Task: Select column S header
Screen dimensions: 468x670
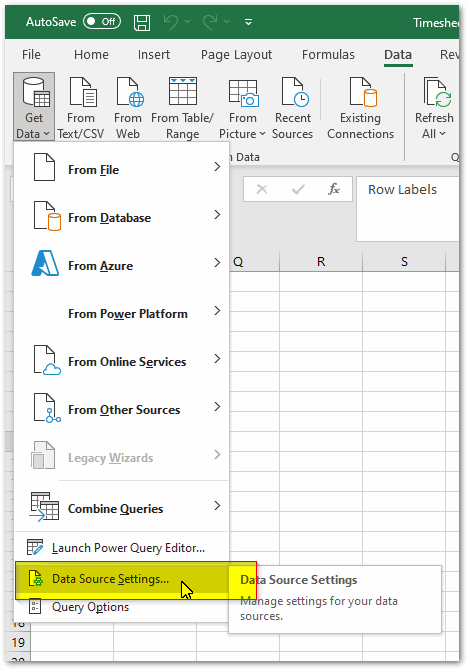Action: coord(404,262)
